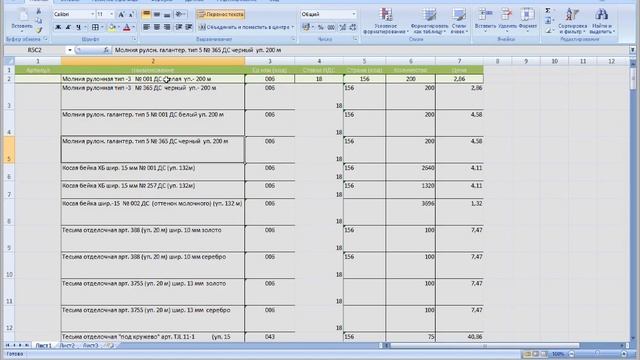Select the cell with value 40,86
The image size is (640, 360).
[x=460, y=337]
